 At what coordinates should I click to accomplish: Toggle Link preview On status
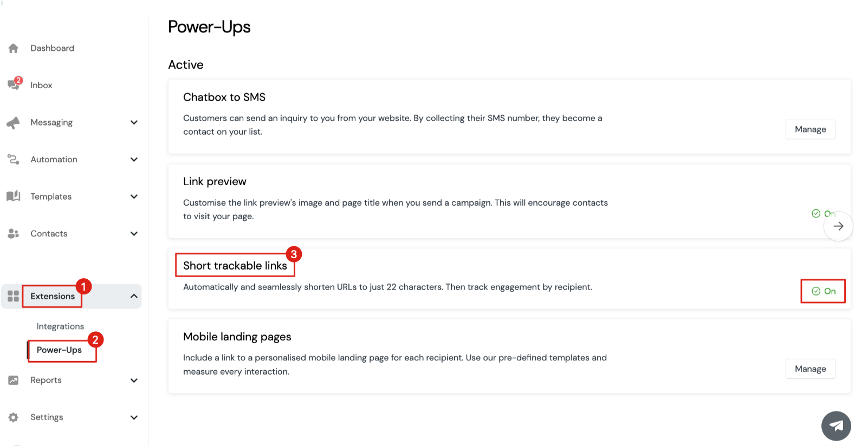click(824, 213)
